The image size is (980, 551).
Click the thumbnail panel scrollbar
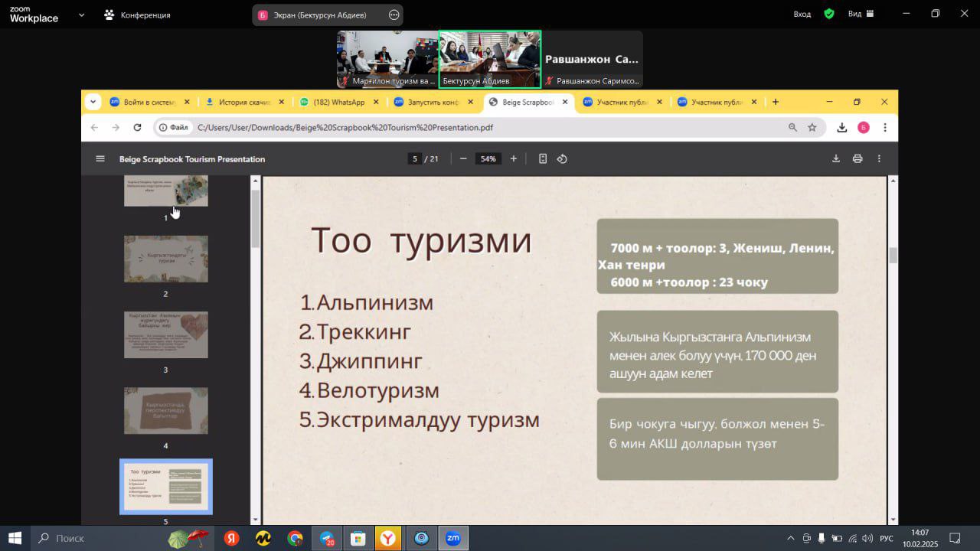tap(255, 218)
